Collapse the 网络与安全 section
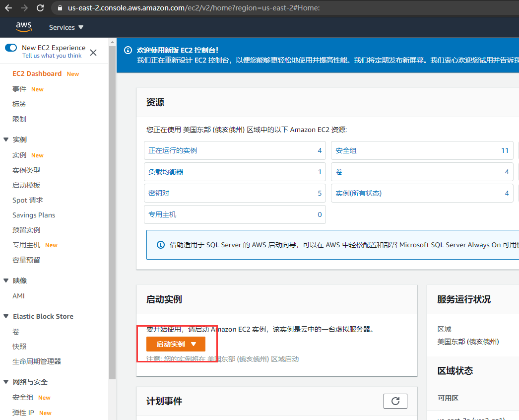The image size is (519, 420). coord(6,382)
